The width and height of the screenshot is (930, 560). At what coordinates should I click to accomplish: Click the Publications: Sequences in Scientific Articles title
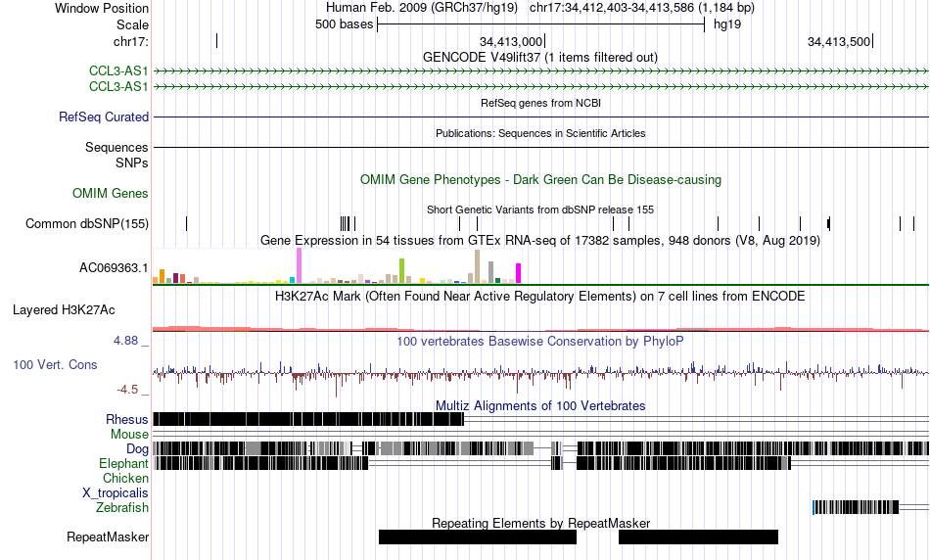540,133
